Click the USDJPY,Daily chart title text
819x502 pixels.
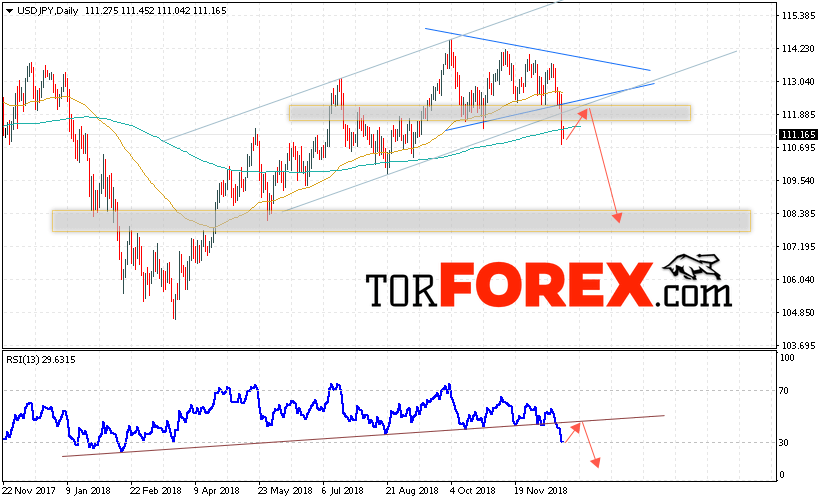(x=48, y=10)
